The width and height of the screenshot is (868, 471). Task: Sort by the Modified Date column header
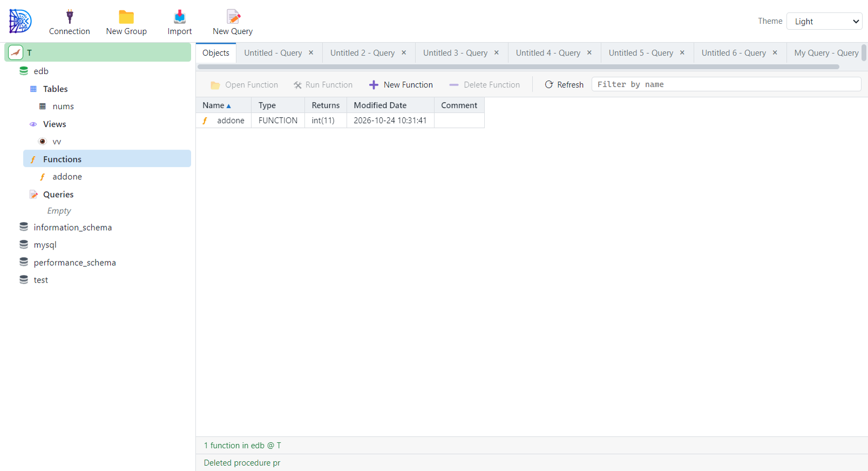coord(390,105)
